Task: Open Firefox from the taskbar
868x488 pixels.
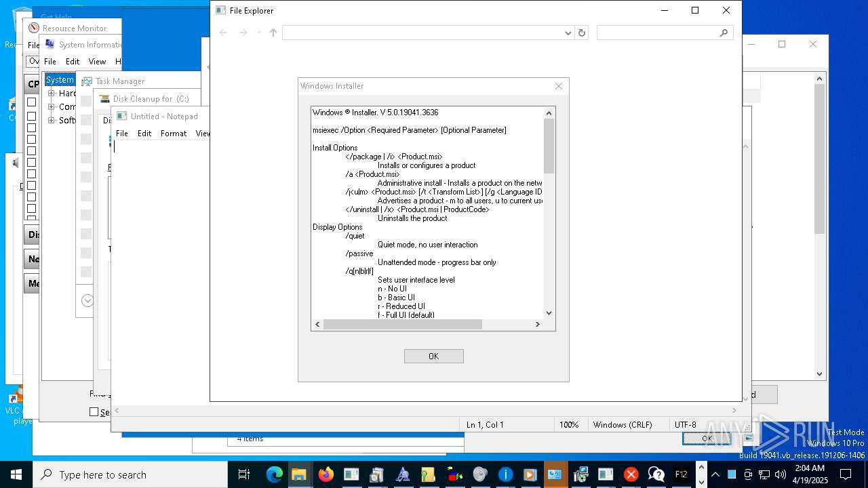Action: 325,474
